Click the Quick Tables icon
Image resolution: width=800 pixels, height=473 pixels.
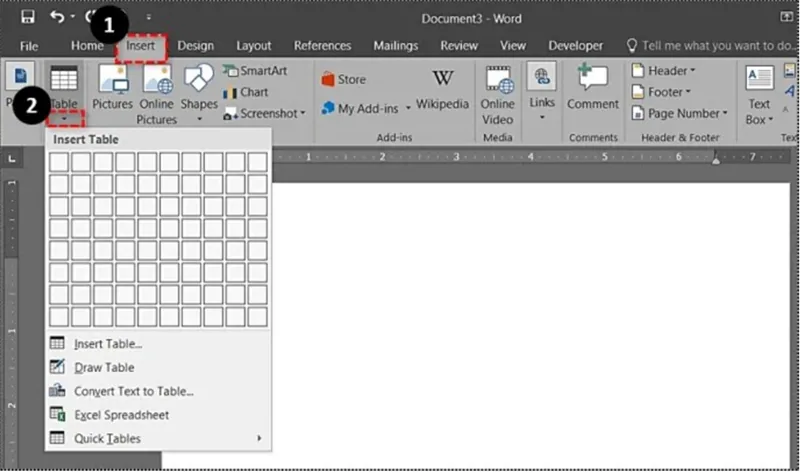[x=57, y=438]
